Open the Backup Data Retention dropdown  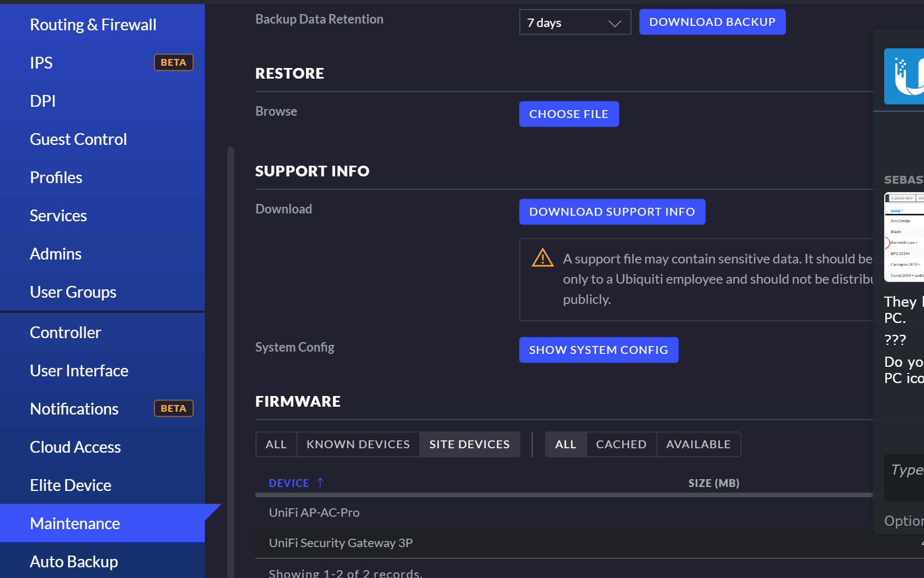click(x=574, y=22)
